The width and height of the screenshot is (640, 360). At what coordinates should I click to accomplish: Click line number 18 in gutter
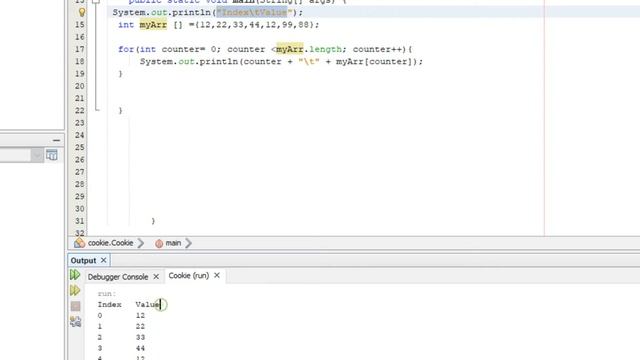(x=80, y=61)
